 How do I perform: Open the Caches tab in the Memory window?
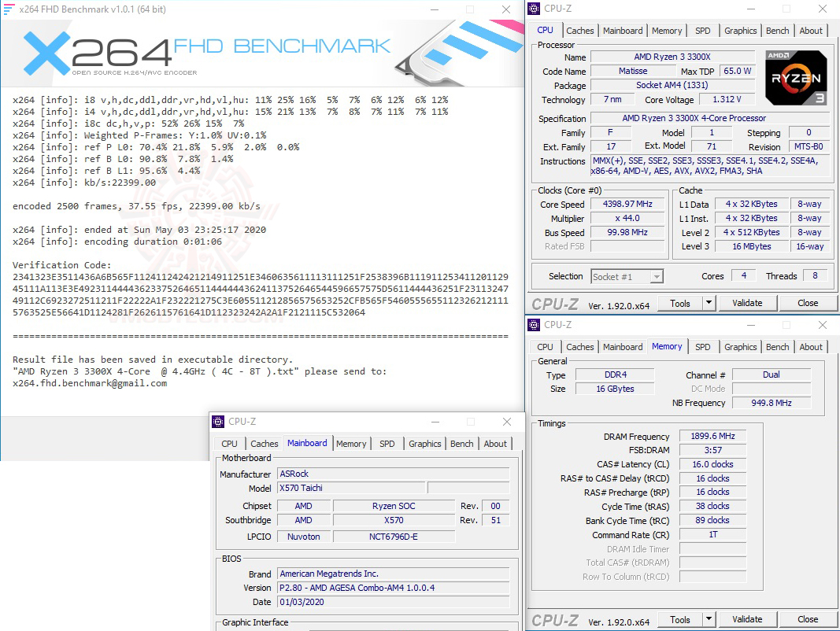[x=579, y=347]
